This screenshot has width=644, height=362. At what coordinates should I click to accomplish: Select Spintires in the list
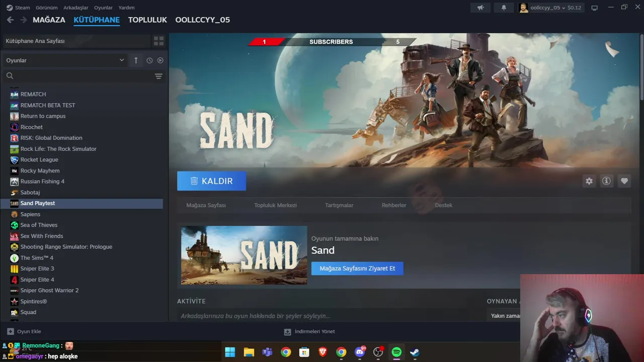[x=34, y=301]
